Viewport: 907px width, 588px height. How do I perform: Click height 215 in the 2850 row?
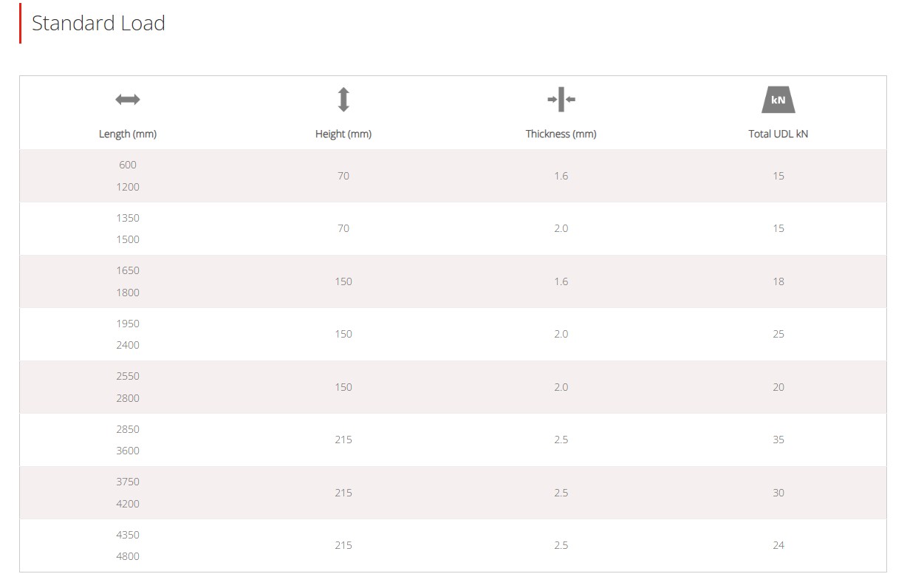[343, 440]
